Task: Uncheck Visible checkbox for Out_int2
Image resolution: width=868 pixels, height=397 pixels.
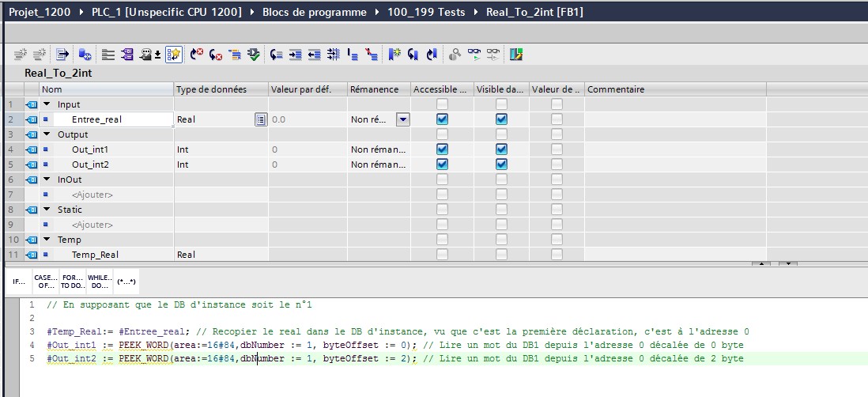Action: click(501, 164)
